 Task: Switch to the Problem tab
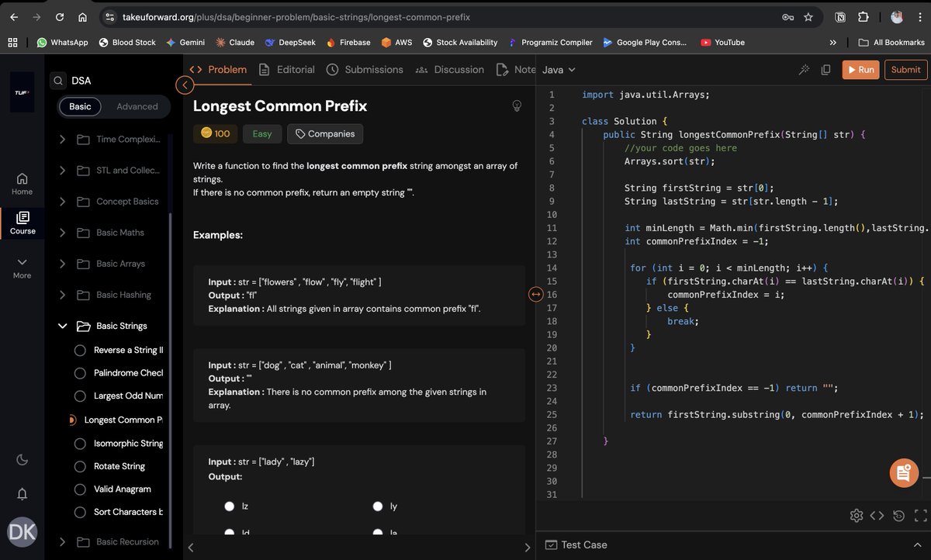pos(219,70)
